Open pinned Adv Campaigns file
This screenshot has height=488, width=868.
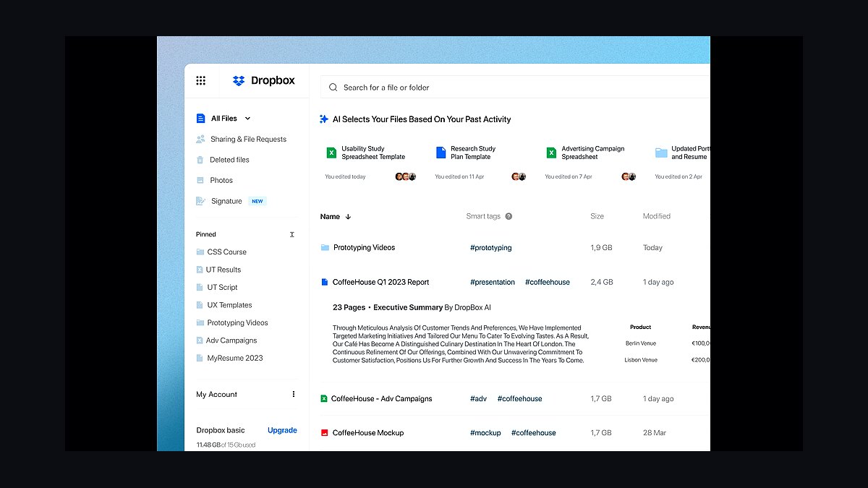point(231,341)
